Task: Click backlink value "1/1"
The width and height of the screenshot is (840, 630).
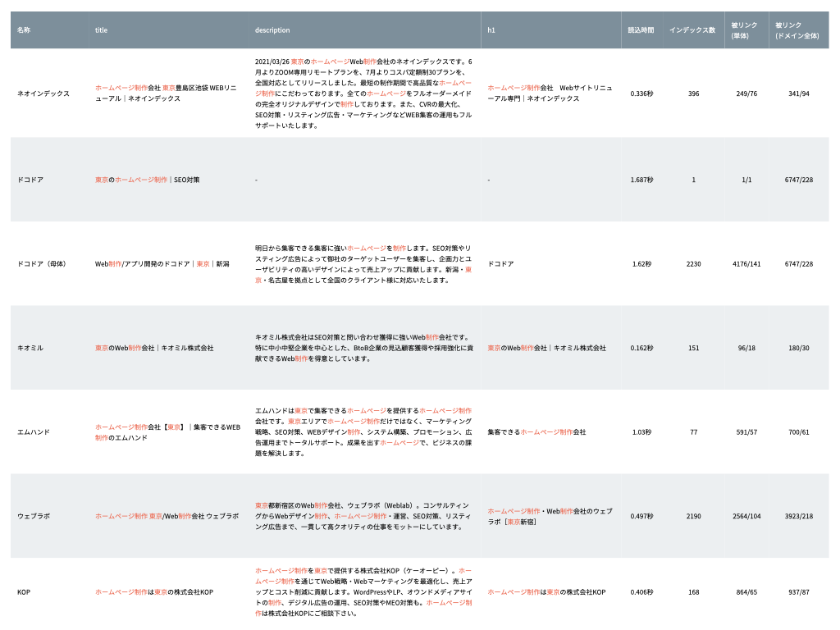Action: coord(746,180)
